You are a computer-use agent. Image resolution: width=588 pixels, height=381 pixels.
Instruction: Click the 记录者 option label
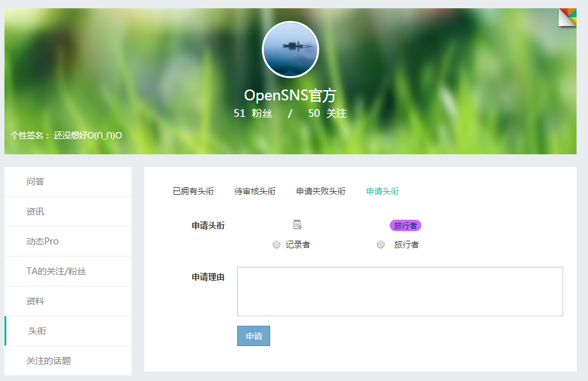pyautogui.click(x=297, y=244)
